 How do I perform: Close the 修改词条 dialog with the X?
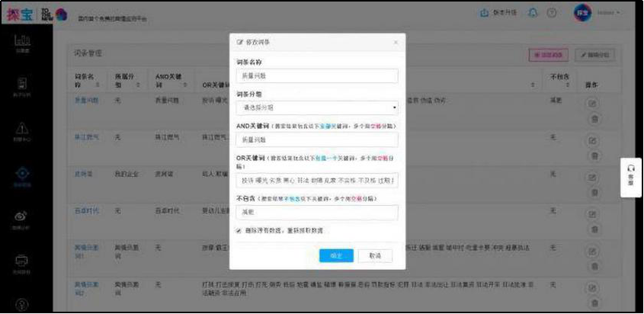[396, 42]
